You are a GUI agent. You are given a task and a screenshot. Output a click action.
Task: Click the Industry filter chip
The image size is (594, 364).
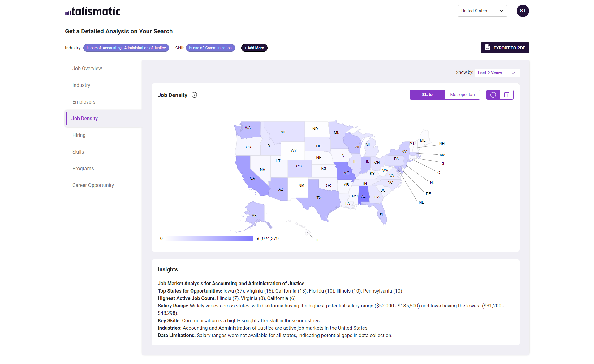126,48
